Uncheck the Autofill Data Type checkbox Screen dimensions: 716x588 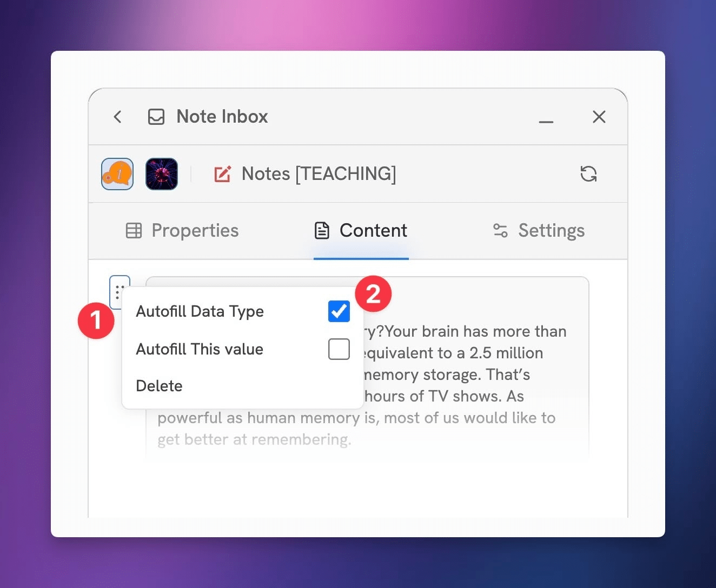(x=339, y=311)
